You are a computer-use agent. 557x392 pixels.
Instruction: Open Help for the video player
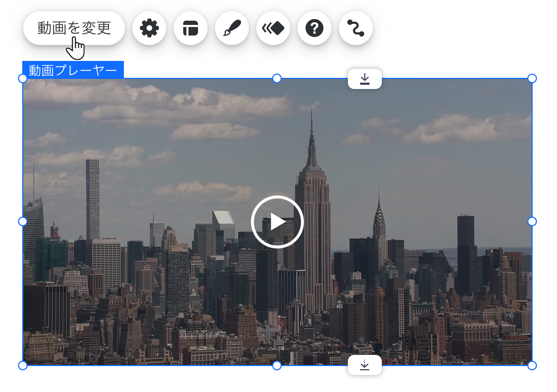314,28
